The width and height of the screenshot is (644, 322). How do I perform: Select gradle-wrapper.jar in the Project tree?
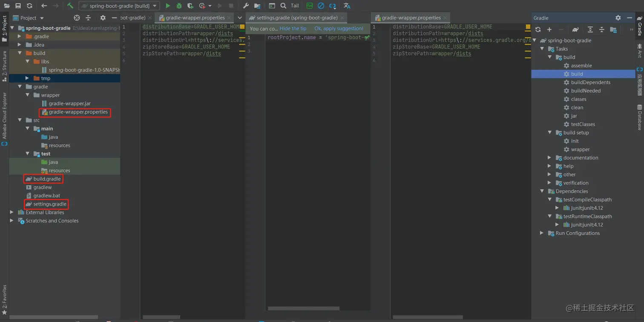[x=69, y=103]
